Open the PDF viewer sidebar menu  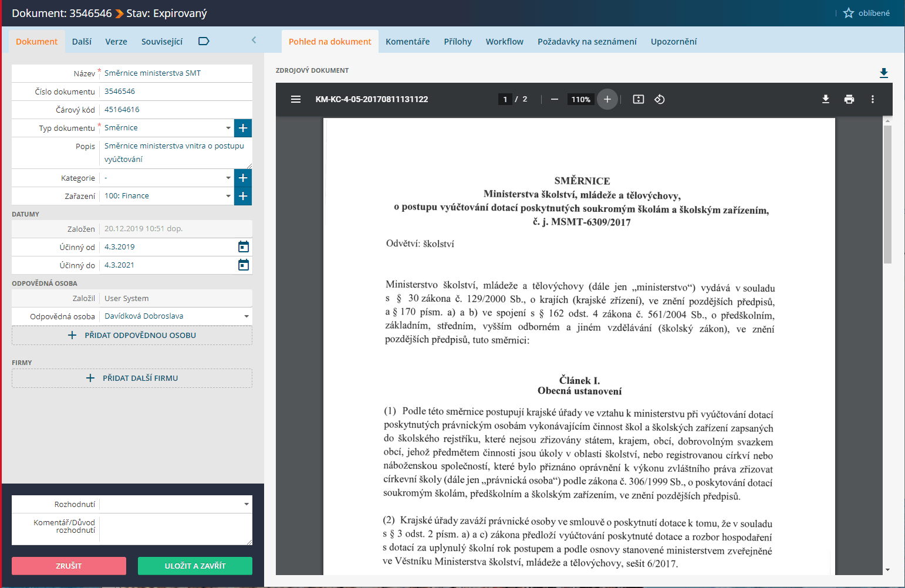[296, 99]
